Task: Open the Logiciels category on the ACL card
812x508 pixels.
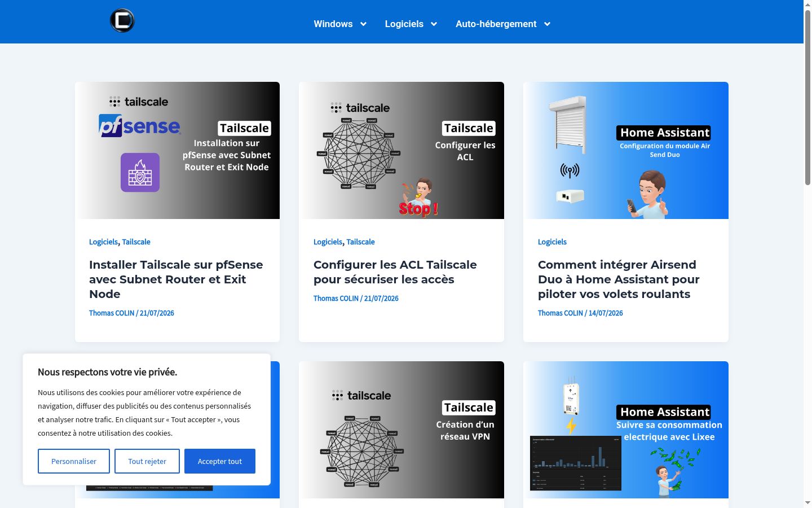Action: 328,242
